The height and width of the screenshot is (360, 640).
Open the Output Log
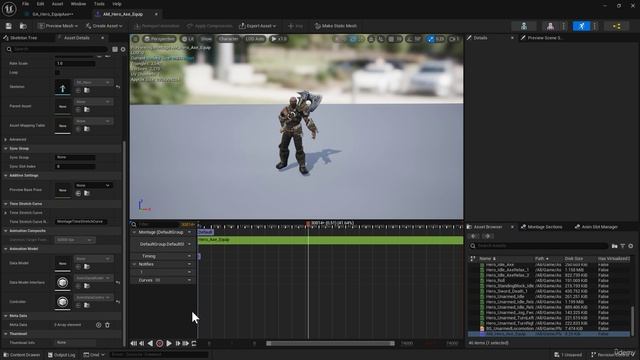[x=62, y=355]
